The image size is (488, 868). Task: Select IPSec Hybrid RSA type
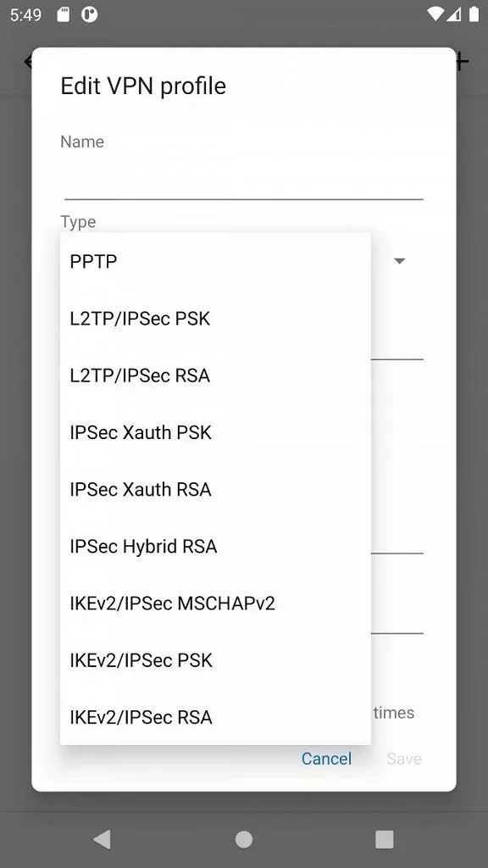point(215,547)
